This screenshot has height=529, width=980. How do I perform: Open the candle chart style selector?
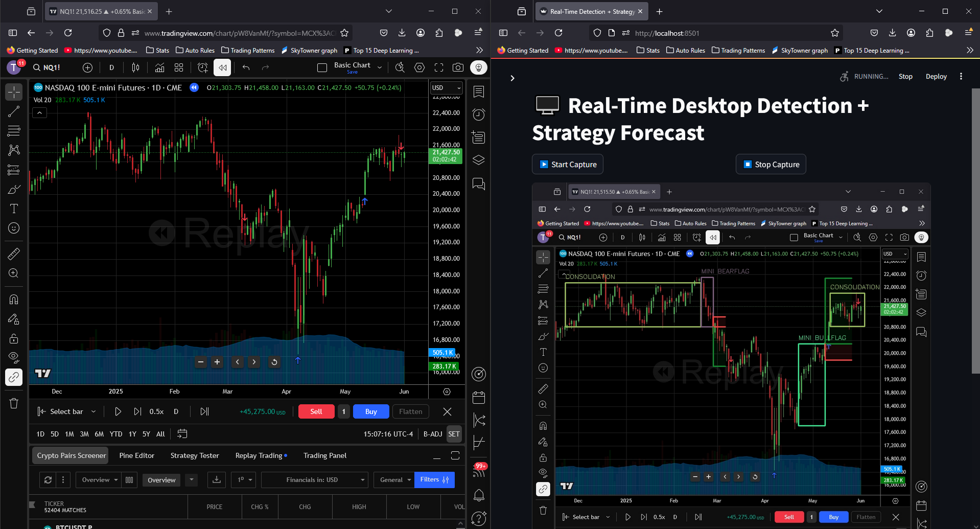(135, 67)
